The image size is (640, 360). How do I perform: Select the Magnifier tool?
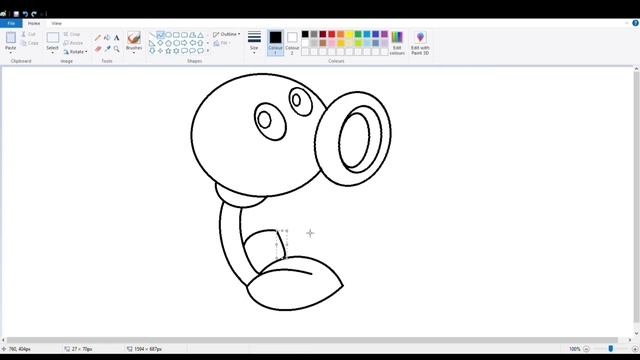[117, 49]
